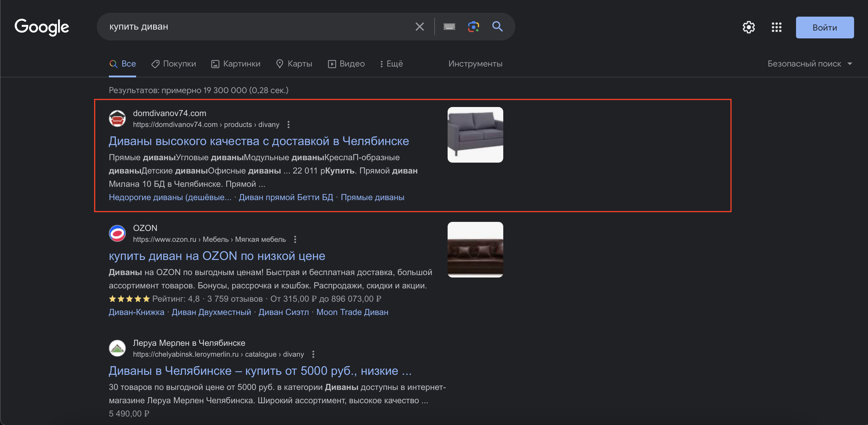Start a search by image with the camera icon
This screenshot has height=425, width=868.
pyautogui.click(x=473, y=27)
